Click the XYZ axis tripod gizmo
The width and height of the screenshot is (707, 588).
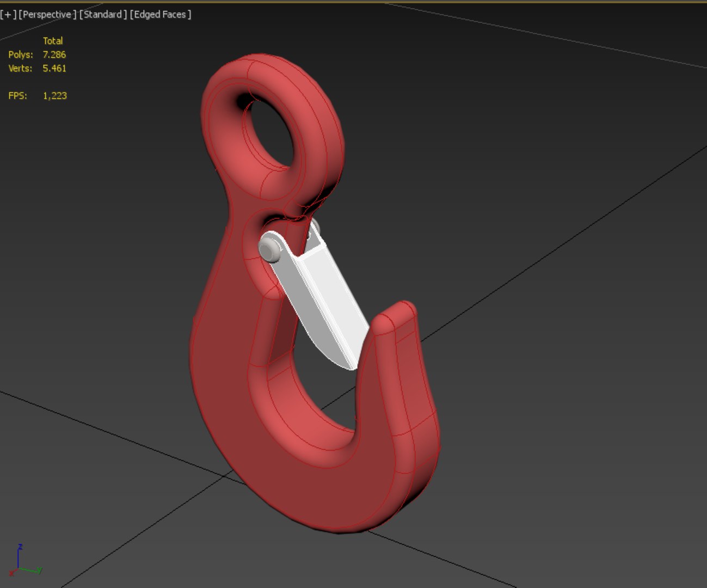click(x=24, y=561)
